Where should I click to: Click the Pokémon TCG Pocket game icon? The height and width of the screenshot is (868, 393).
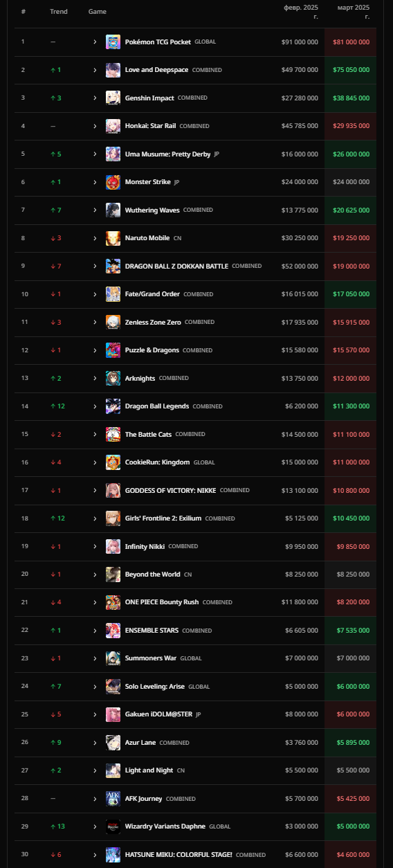click(x=113, y=42)
